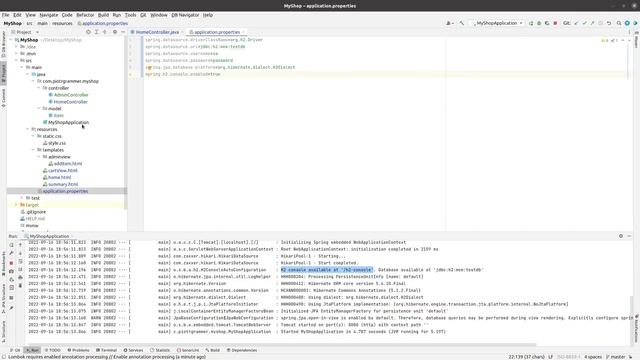Hide the Project panel with minus icon
This screenshot has height=360, width=640.
[123, 32]
